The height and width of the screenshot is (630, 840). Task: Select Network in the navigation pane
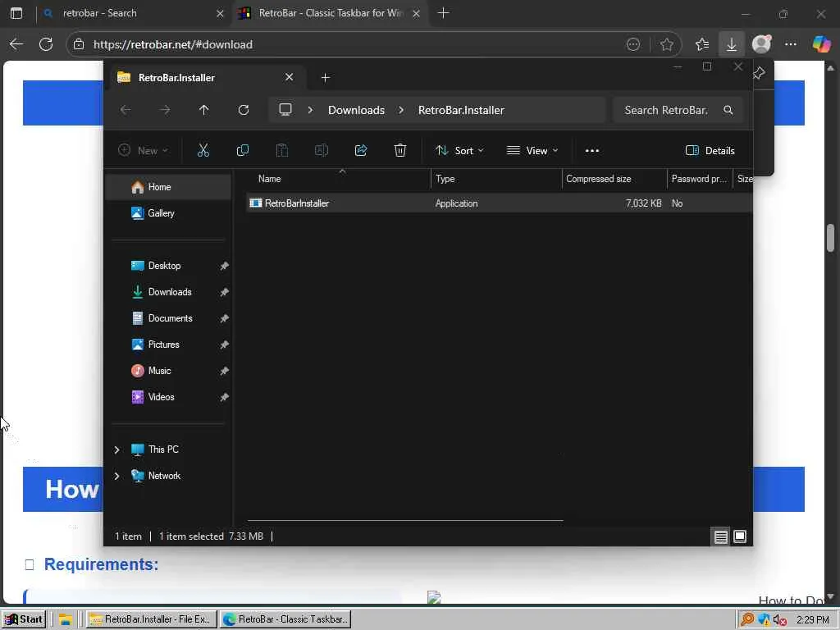[164, 476]
